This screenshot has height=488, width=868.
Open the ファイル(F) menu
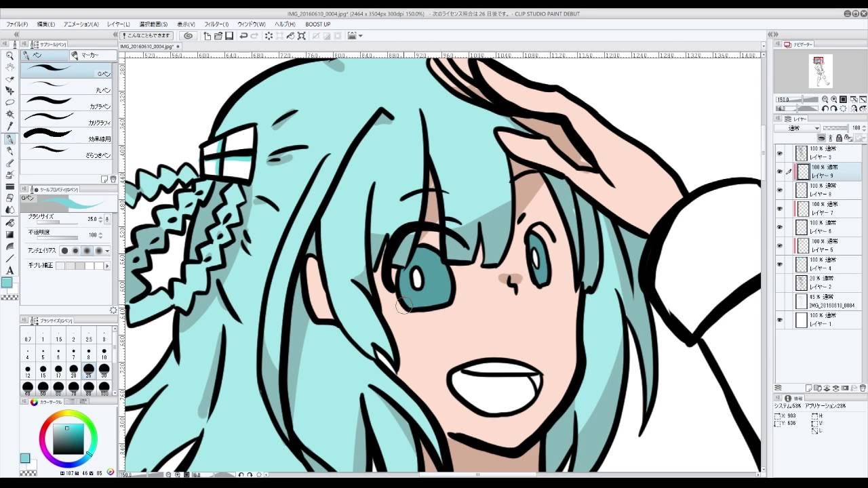(x=17, y=24)
